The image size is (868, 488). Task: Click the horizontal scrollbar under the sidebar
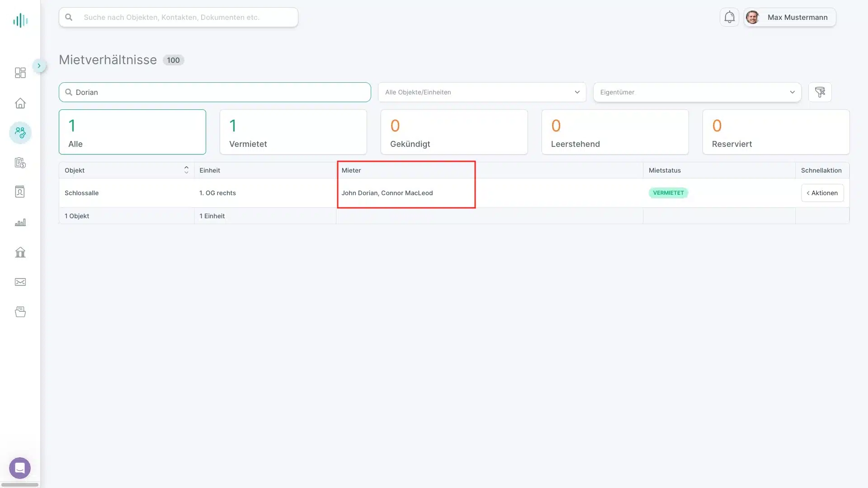20,485
